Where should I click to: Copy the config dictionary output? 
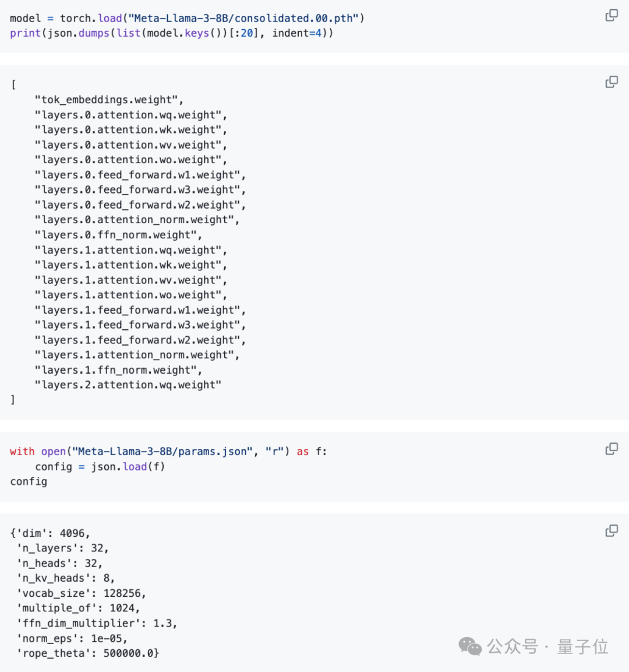pos(612,530)
